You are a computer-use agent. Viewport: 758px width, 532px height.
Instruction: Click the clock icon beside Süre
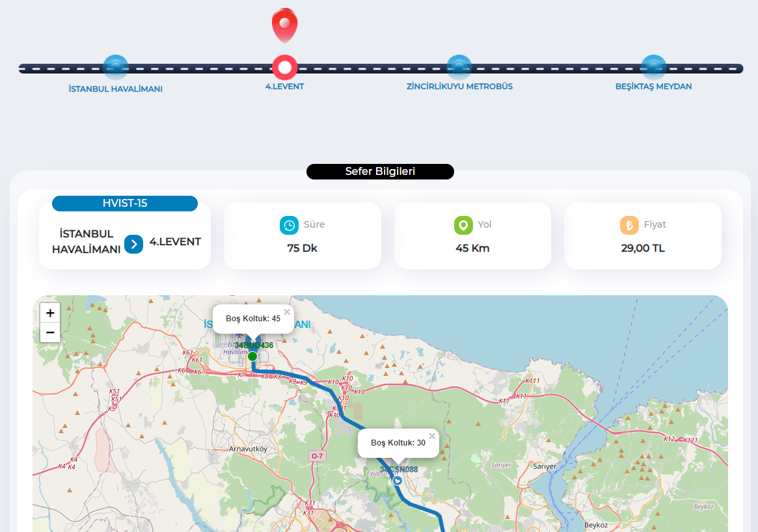point(289,225)
